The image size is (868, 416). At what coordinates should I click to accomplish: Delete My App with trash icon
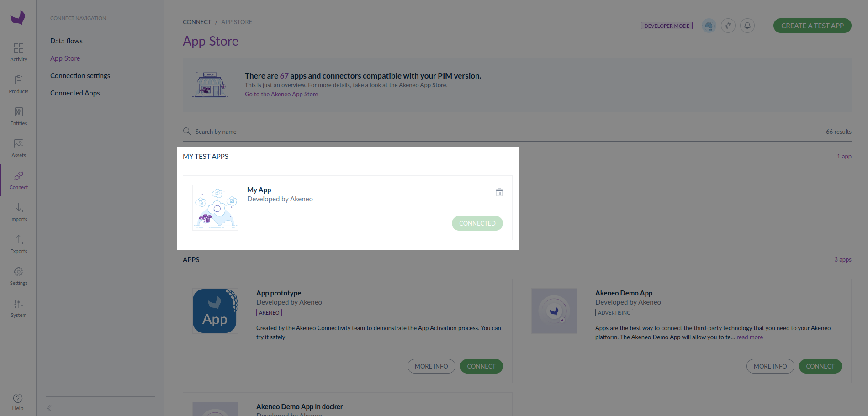[499, 192]
